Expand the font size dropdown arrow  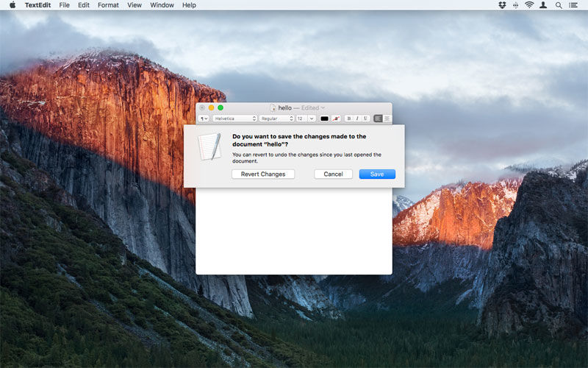(x=312, y=118)
